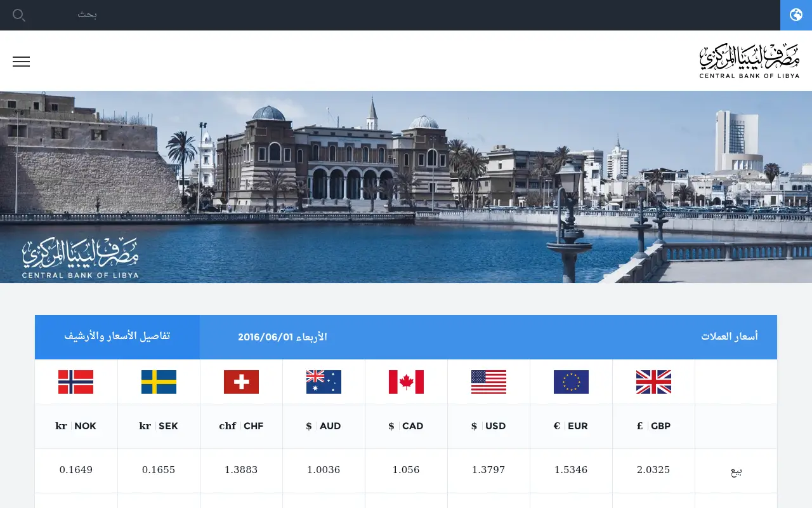Click the United States flag icon
The image size is (812, 508).
pyautogui.click(x=488, y=382)
